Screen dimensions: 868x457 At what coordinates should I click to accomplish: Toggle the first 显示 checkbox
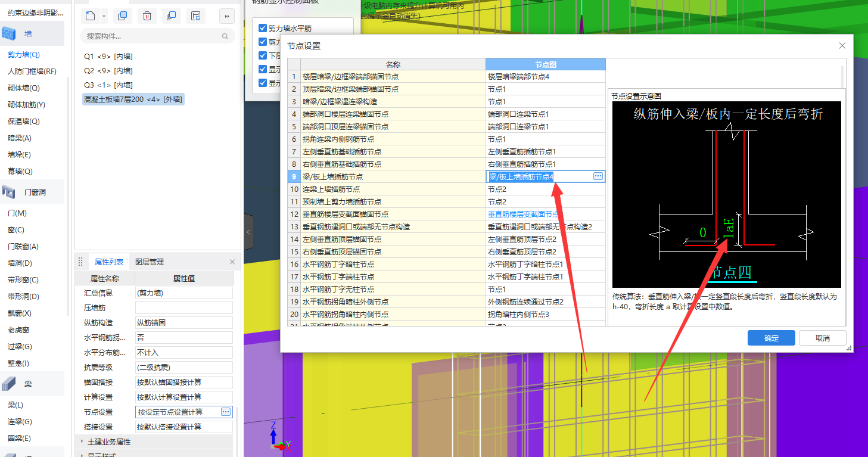tap(263, 69)
